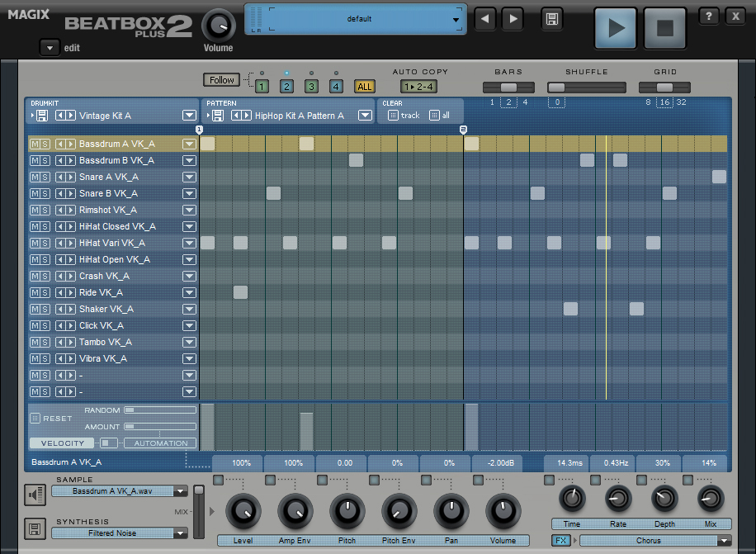The width and height of the screenshot is (756, 554).
Task: Adjust the chorus Depth knob
Action: [664, 499]
